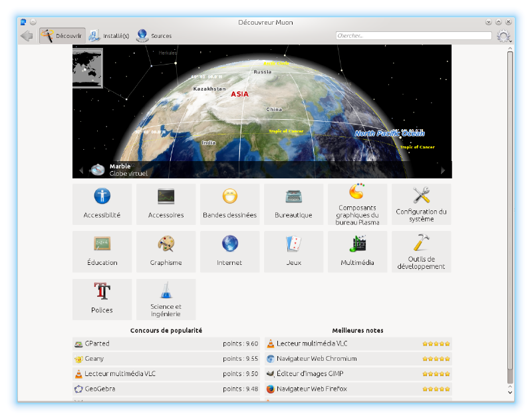Image resolution: width=532 pixels, height=420 pixels.
Task: Click the Chromium app icon
Action: 271,359
